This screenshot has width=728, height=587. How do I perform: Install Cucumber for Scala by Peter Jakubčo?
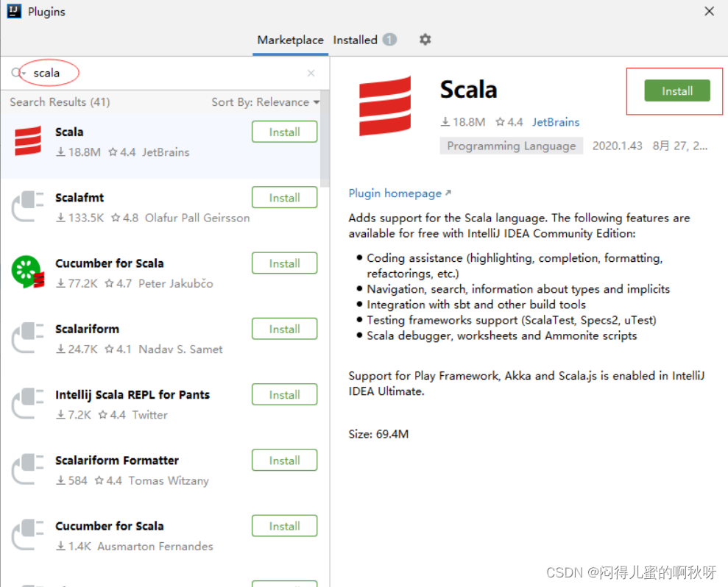[285, 263]
